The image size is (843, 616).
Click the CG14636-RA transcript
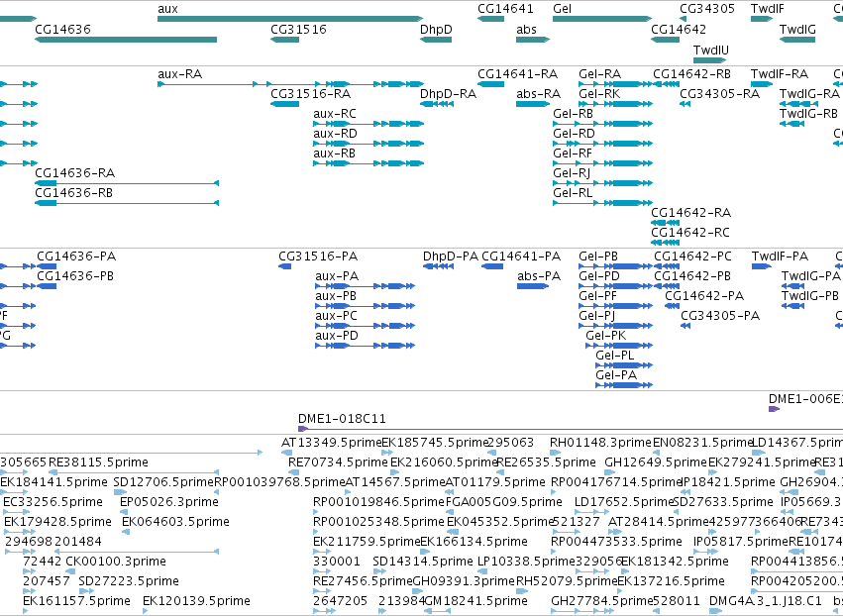(127, 183)
